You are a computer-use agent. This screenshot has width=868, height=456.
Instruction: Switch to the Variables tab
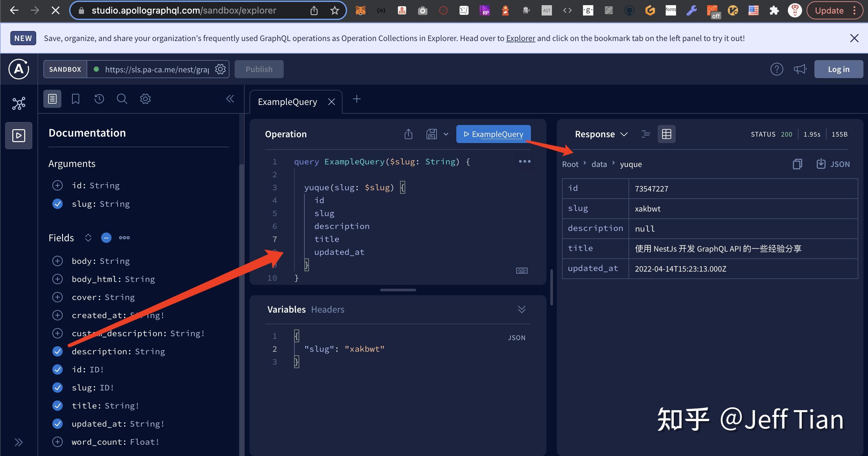click(x=286, y=309)
